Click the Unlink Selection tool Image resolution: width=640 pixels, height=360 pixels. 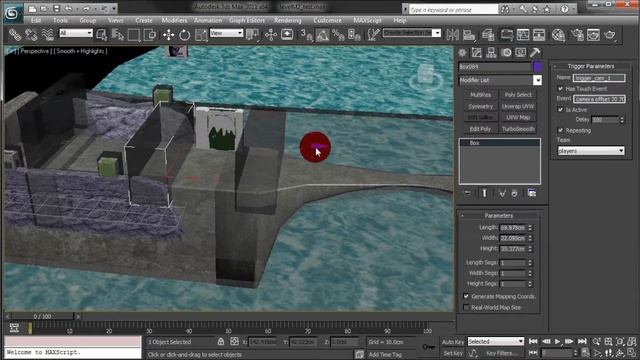click(31, 35)
